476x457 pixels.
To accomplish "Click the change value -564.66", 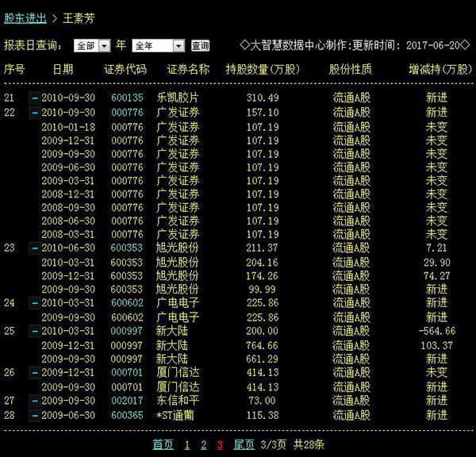I will click(x=437, y=331).
